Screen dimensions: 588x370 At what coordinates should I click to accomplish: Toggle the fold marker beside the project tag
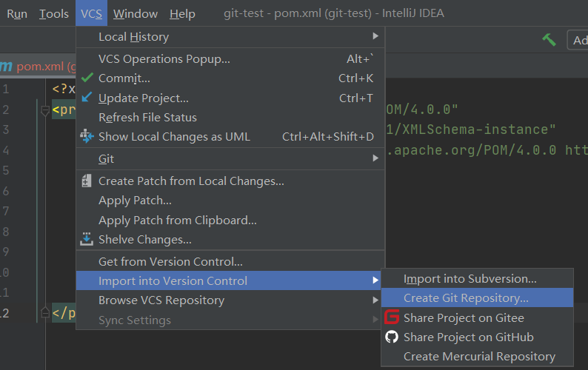click(46, 110)
